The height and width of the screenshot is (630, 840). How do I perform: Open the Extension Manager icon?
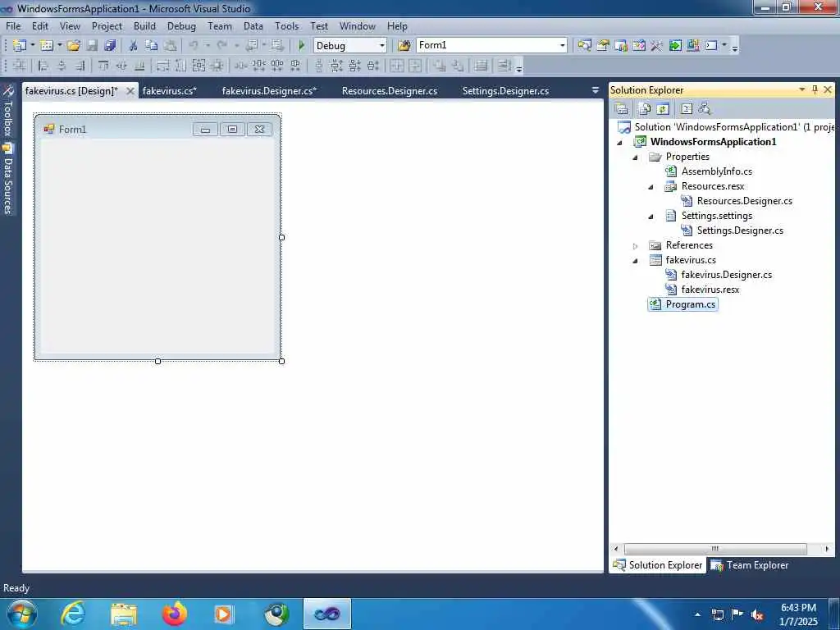click(692, 46)
